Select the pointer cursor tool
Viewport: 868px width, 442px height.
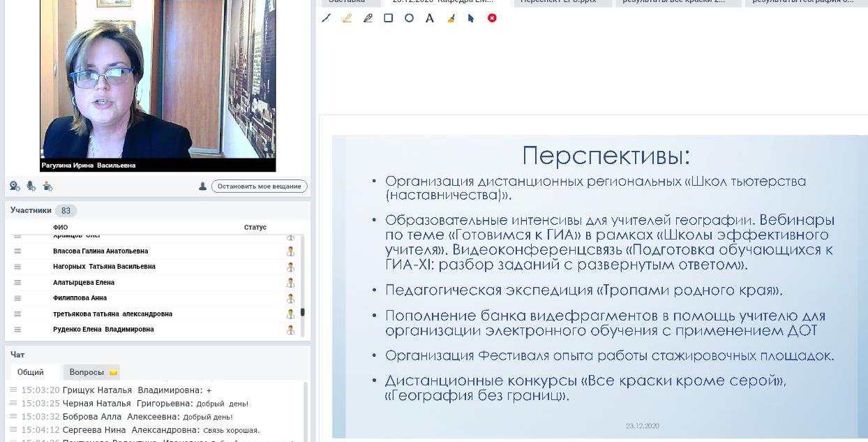(x=471, y=18)
